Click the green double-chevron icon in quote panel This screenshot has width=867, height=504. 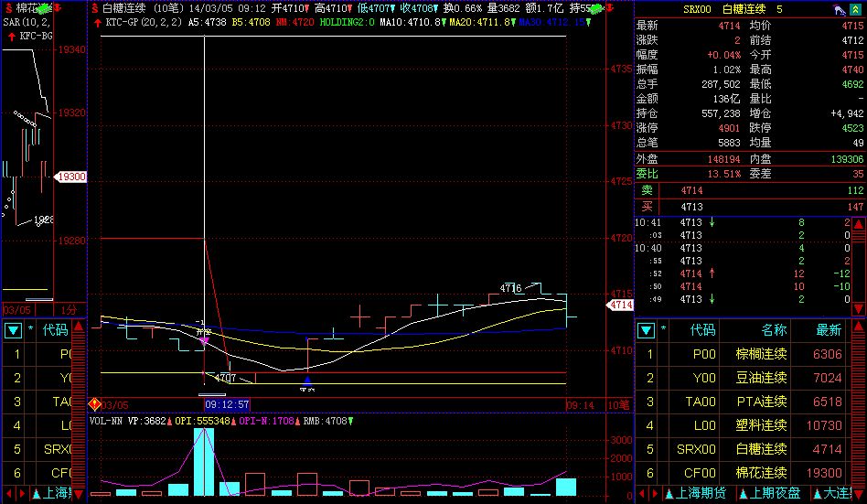pos(858,8)
